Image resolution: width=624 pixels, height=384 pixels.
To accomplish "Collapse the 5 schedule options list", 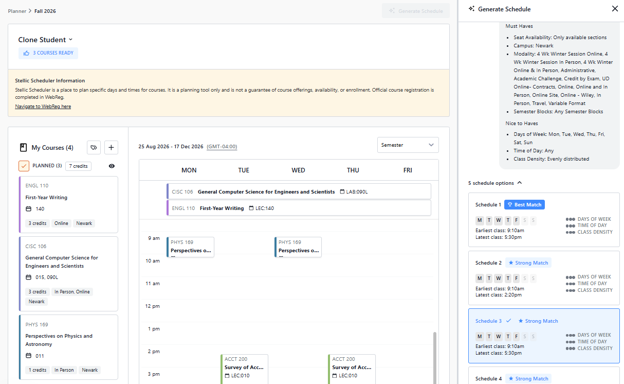I will pyautogui.click(x=495, y=183).
